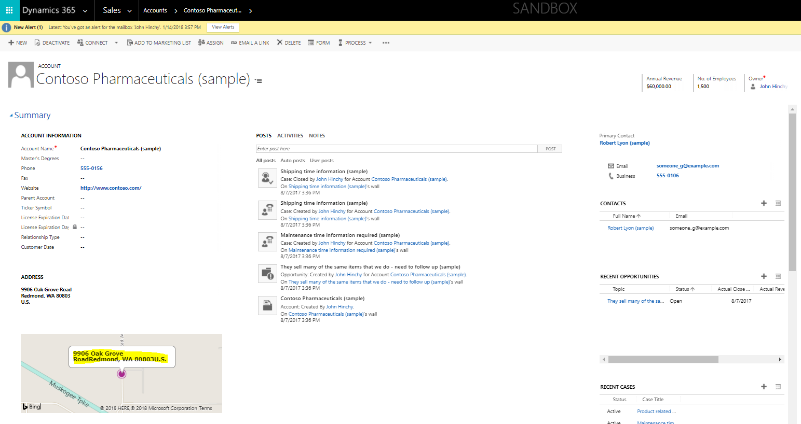Click the account avatar image
Viewport: 801px width, 424px height.
(21, 75)
